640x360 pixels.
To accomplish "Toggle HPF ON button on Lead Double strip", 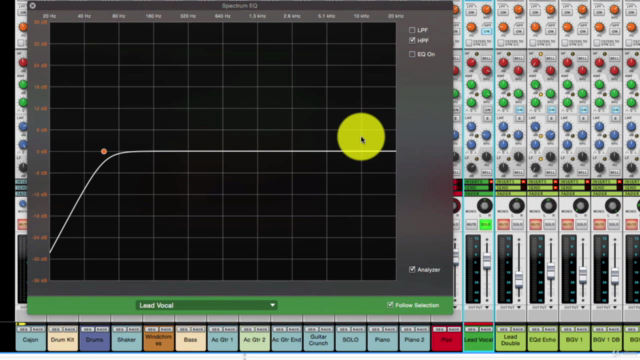I will pos(518,31).
